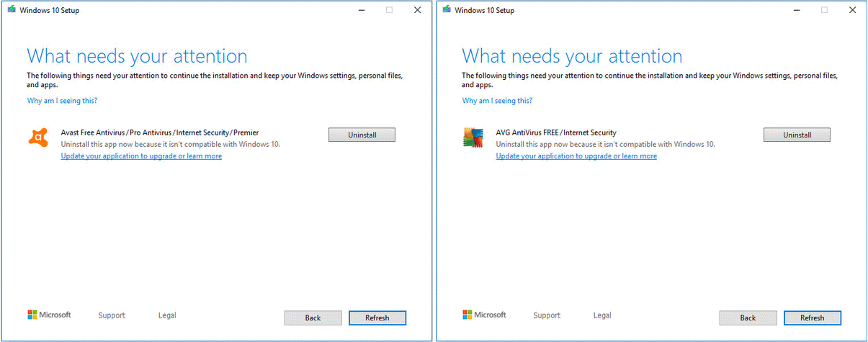868x342 pixels.
Task: Open 'Why am I seeing this?' in AVG window
Action: click(x=498, y=101)
